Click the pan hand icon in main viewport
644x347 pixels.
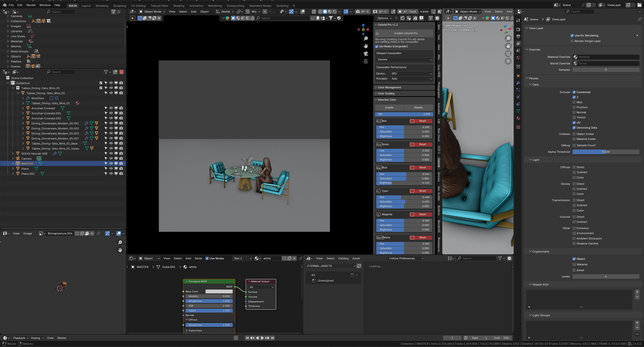coord(366,46)
